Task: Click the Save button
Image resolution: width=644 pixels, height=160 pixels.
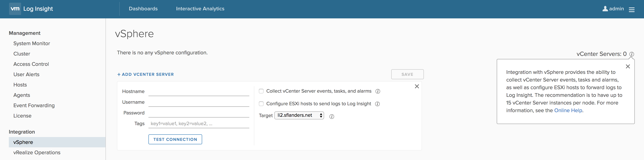Action: click(x=407, y=74)
